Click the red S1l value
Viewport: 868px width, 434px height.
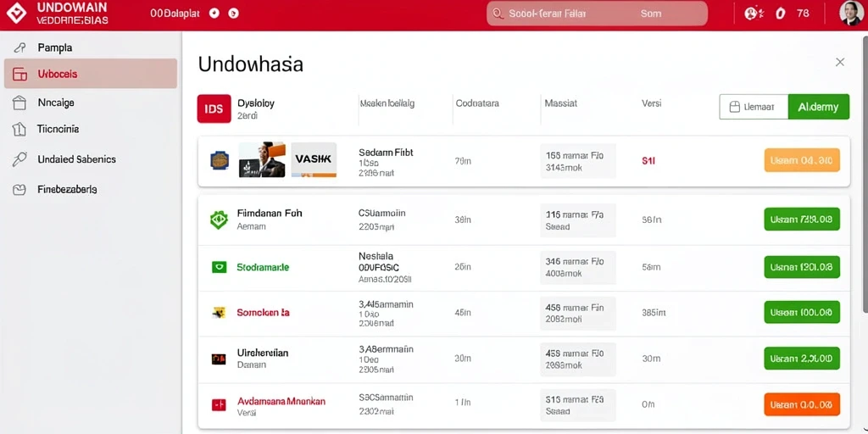click(648, 161)
